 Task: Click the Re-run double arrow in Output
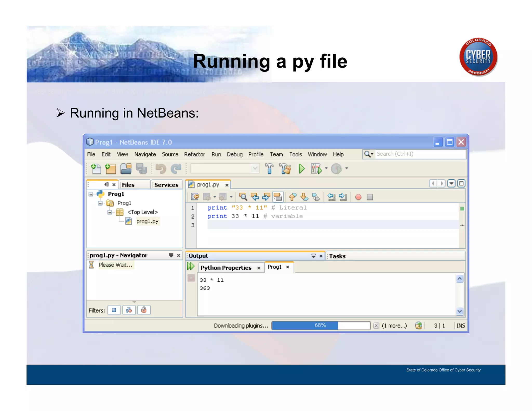(x=191, y=266)
